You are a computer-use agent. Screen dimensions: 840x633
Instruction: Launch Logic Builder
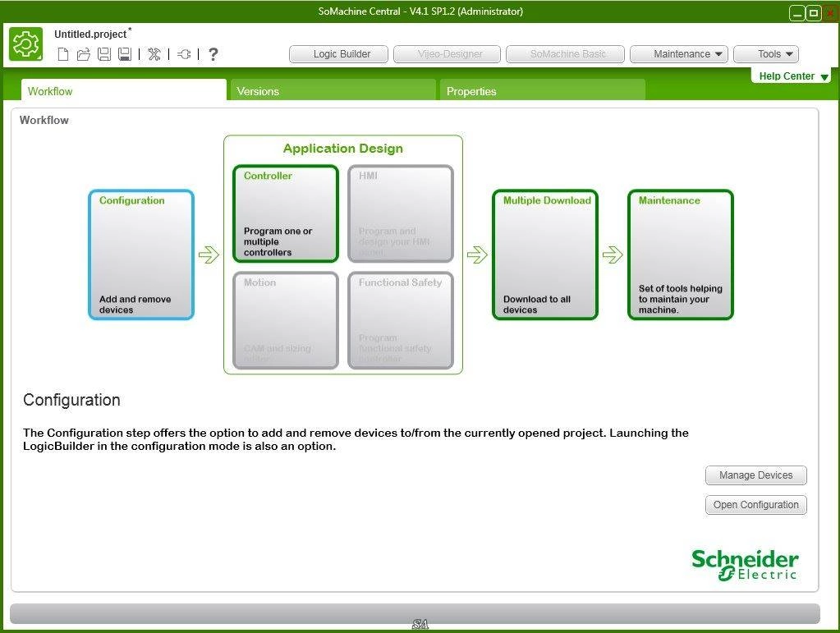click(338, 54)
